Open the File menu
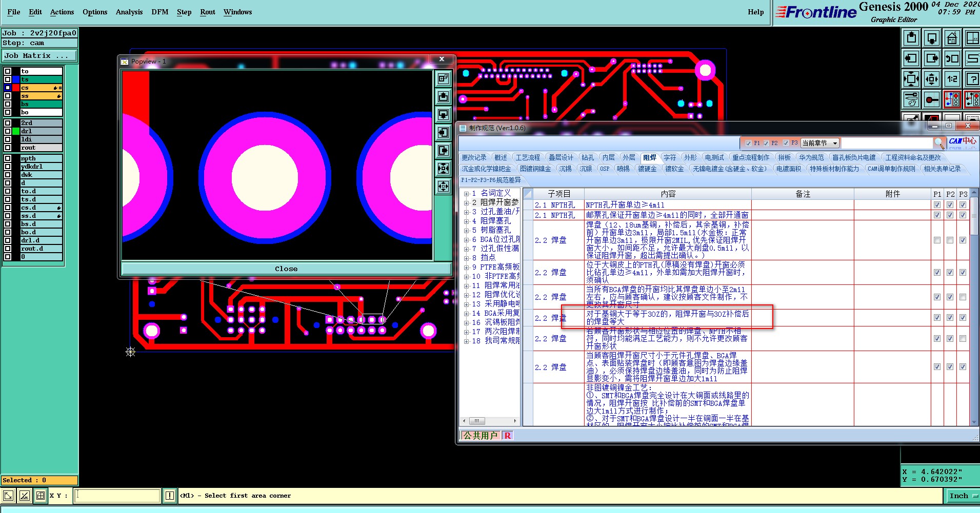Viewport: 980px width, 513px height. [14, 12]
